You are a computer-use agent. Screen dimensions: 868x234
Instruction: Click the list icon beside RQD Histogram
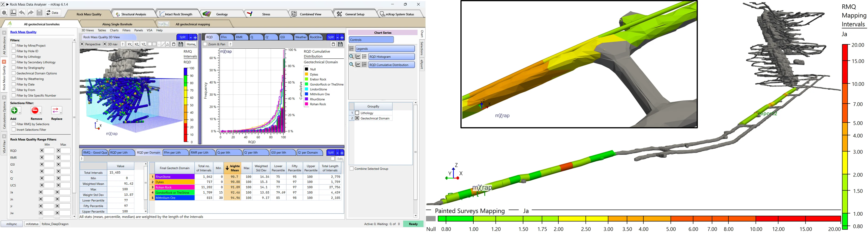[x=365, y=57]
